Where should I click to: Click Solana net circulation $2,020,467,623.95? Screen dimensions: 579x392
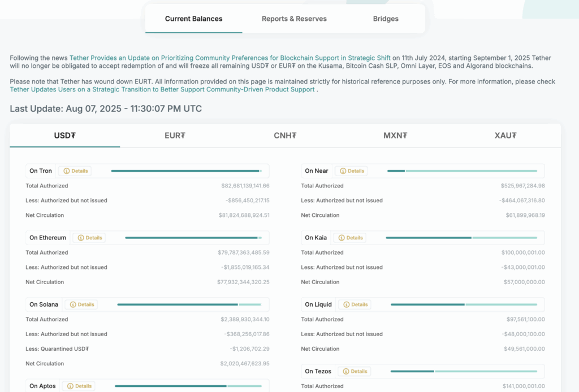245,364
